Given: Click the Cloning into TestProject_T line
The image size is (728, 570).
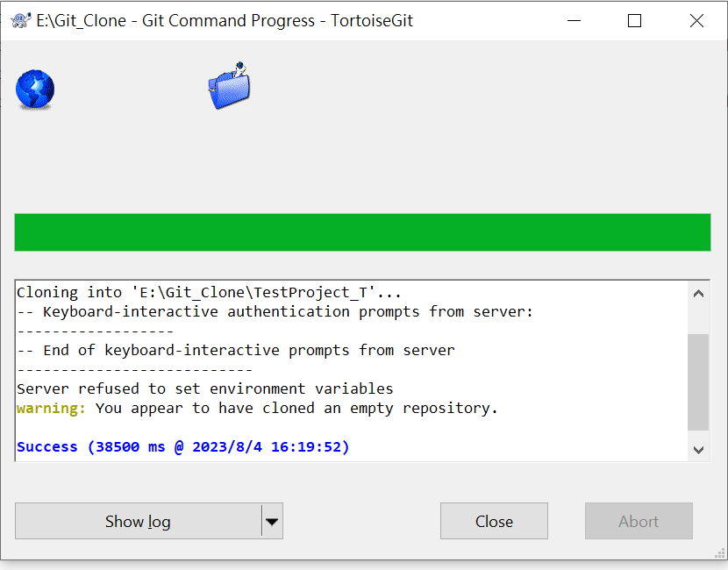Looking at the screenshot, I should click(209, 292).
